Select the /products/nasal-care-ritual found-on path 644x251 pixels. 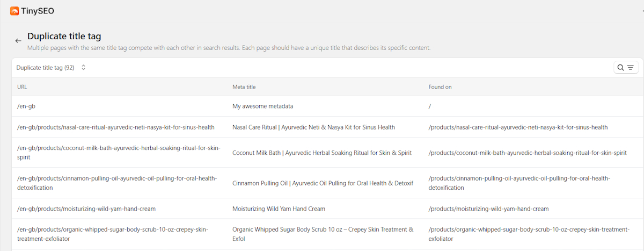click(x=518, y=127)
